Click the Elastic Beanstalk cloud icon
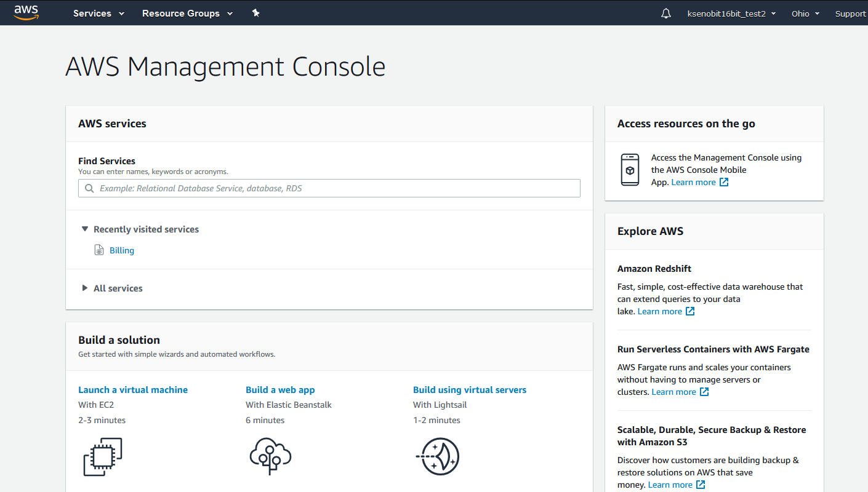 tap(270, 456)
